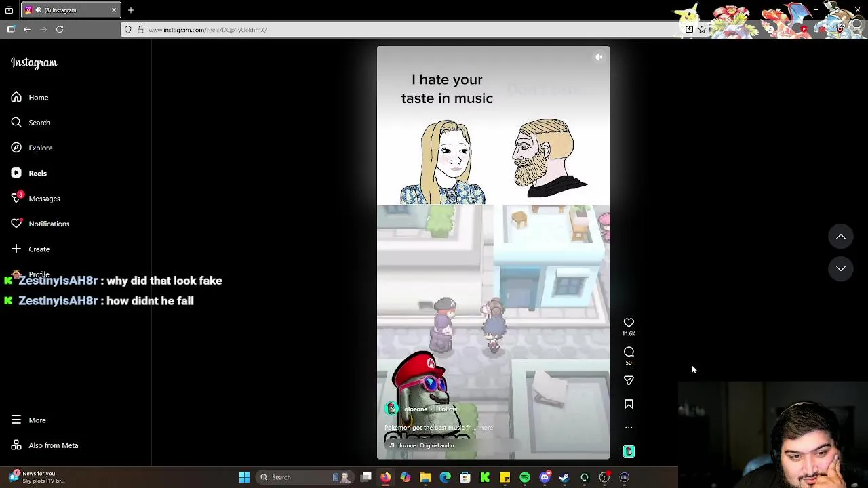Open the reel's three-dot options menu
868x488 pixels.
click(629, 428)
